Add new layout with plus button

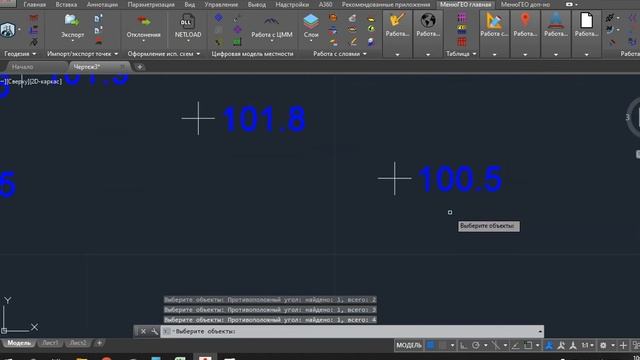coord(99,343)
